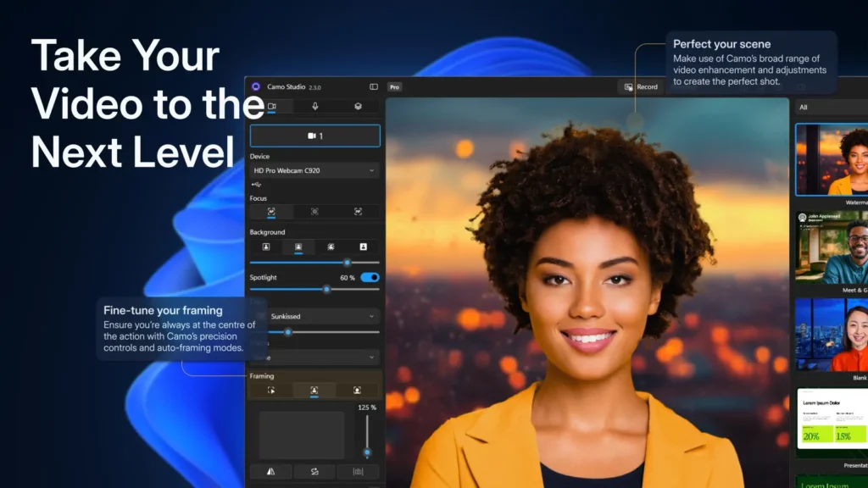Click the rotate camera icon button
868x488 pixels.
314,472
